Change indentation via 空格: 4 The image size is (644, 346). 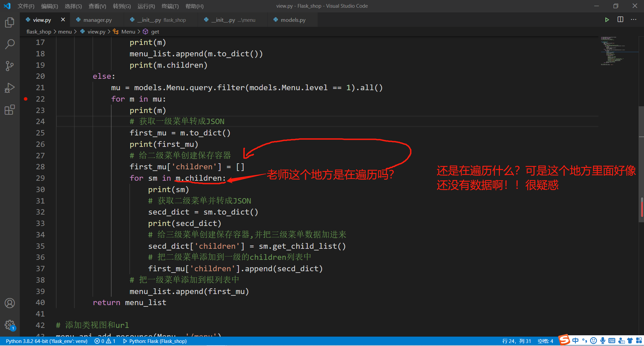coord(545,341)
